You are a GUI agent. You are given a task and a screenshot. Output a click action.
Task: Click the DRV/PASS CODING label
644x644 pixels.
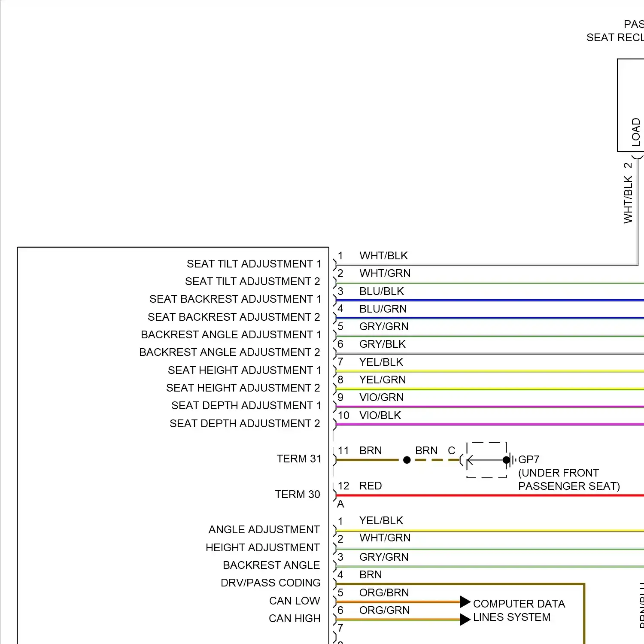270,583
